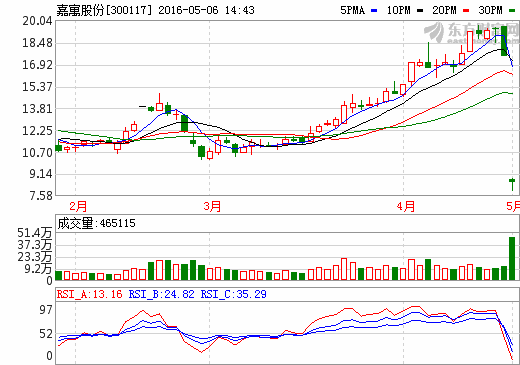This screenshot has height=365, width=520.
Task: Click the RSI_C:35.29 indicator value
Action: click(233, 294)
